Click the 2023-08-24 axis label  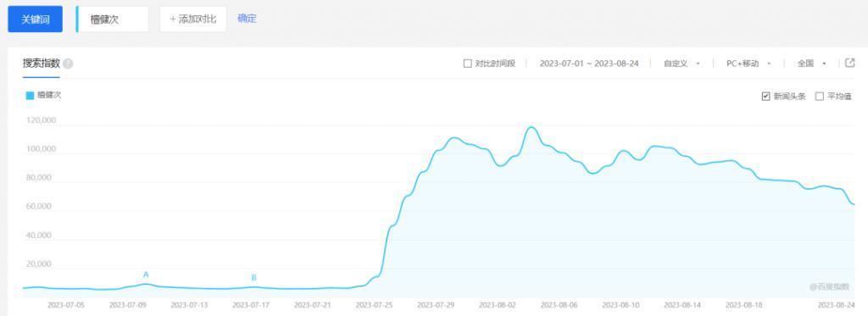click(837, 305)
